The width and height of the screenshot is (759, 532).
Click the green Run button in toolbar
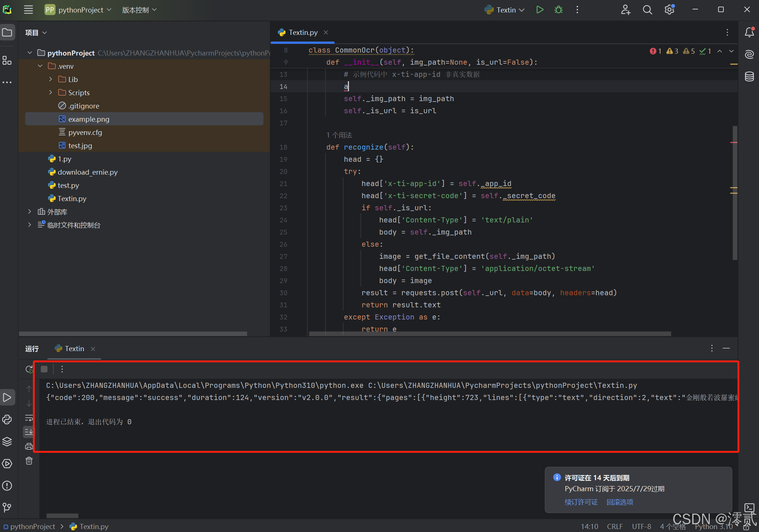[x=539, y=10]
